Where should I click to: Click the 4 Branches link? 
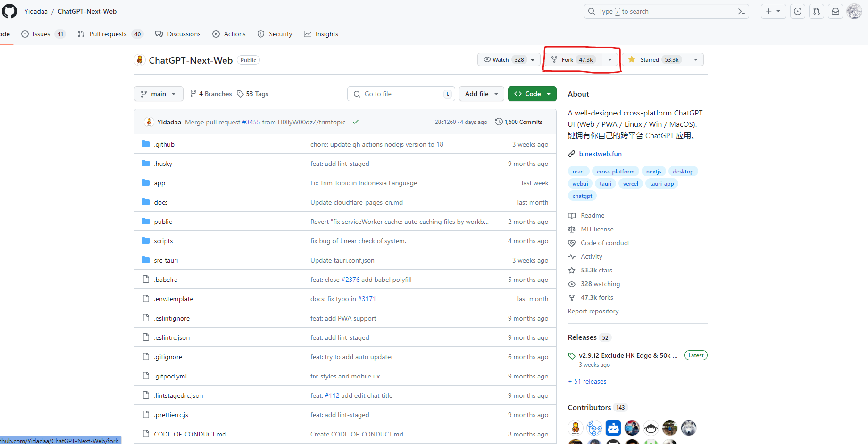coord(211,94)
